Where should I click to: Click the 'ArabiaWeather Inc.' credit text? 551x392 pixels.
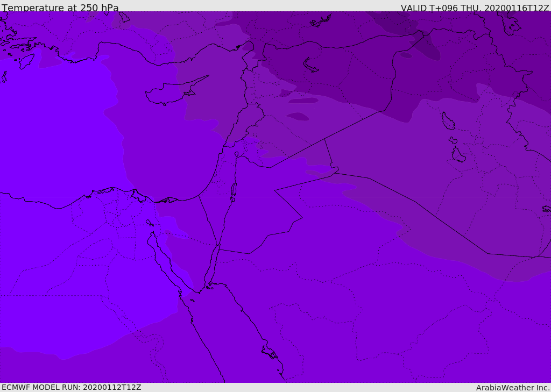pyautogui.click(x=512, y=388)
